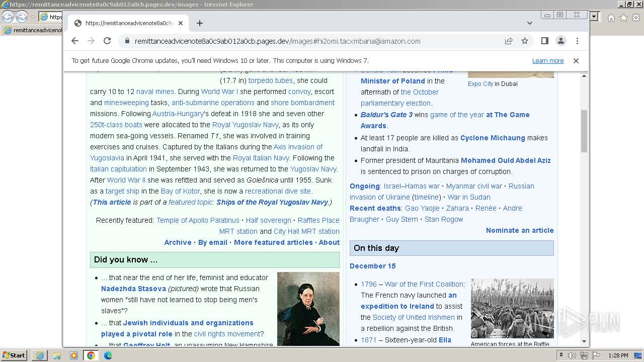Open the media player taskbar icon
644x362 pixels.
pos(74,355)
